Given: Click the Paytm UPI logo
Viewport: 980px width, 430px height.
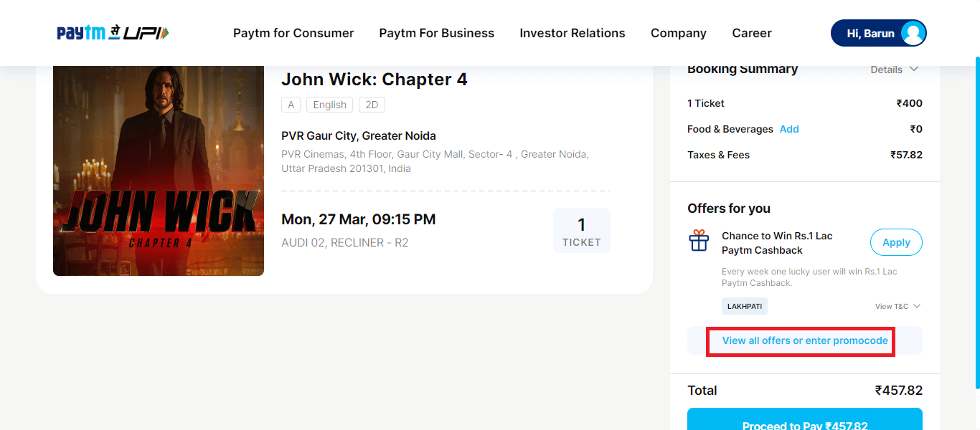Looking at the screenshot, I should (113, 33).
